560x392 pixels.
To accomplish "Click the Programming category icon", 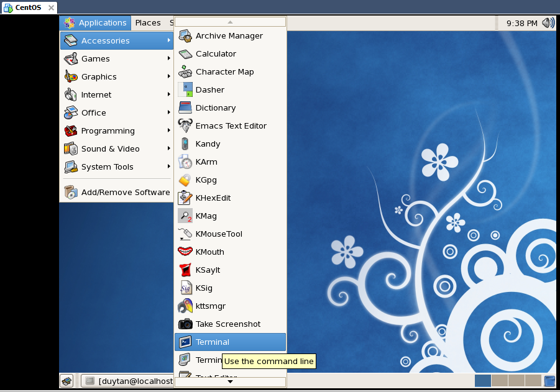I will pyautogui.click(x=71, y=130).
